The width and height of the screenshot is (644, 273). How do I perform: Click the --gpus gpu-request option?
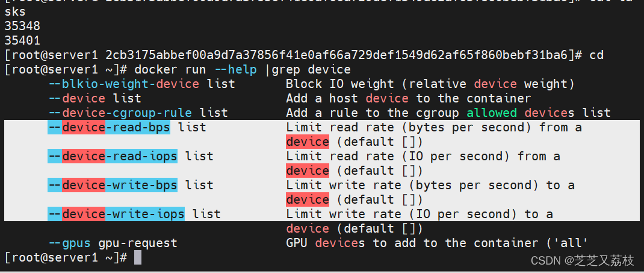[x=113, y=243]
